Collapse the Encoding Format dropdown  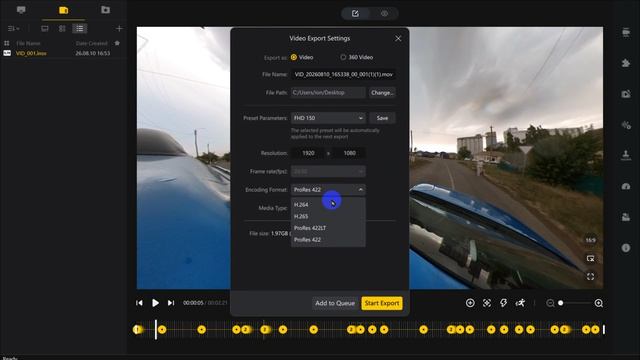328,190
